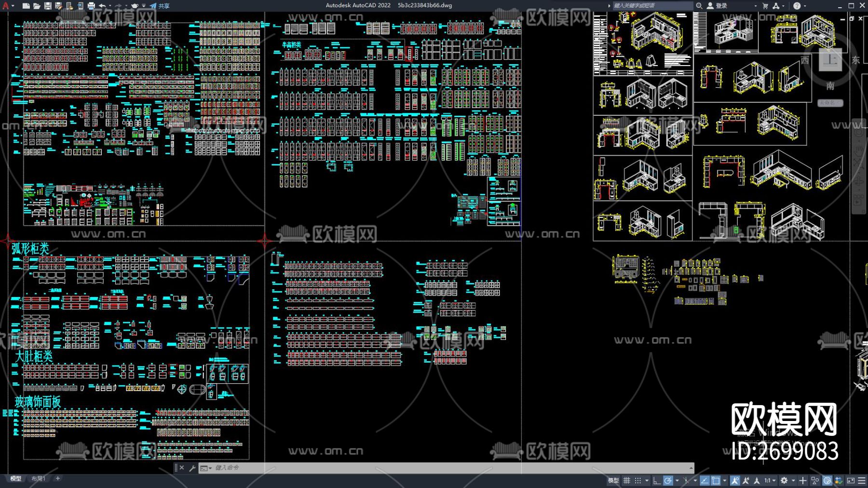868x488 pixels.
Task: Toggle Polar tracking in status bar
Action: pyautogui.click(x=668, y=480)
